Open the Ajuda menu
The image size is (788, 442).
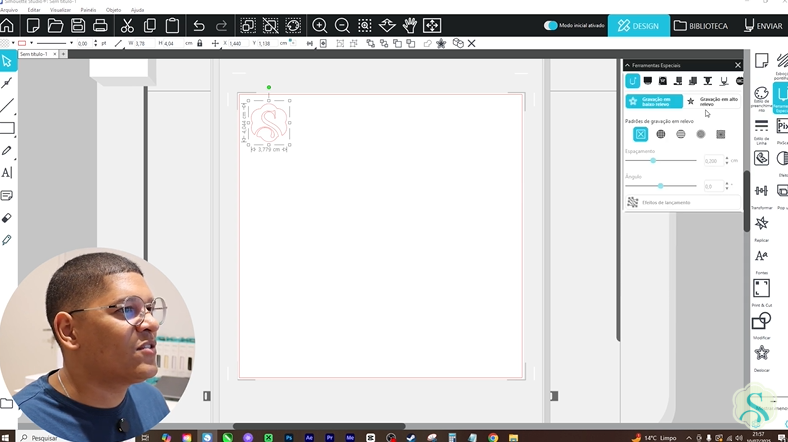[x=137, y=10]
